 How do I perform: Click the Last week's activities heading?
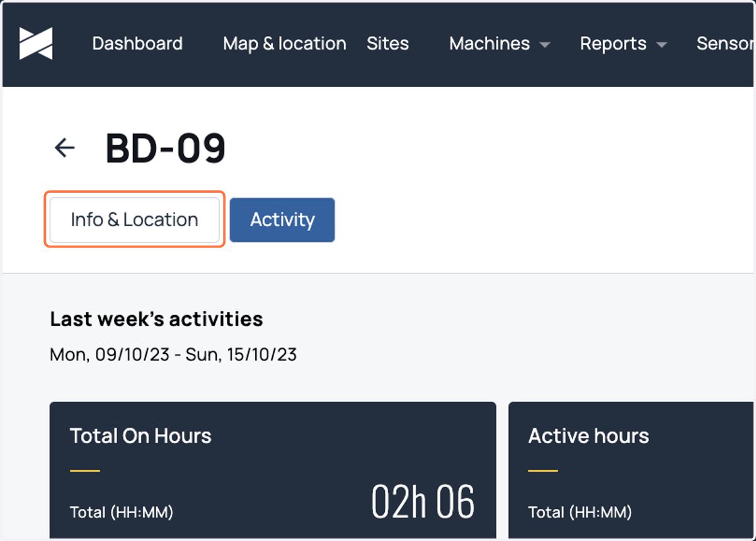click(156, 319)
